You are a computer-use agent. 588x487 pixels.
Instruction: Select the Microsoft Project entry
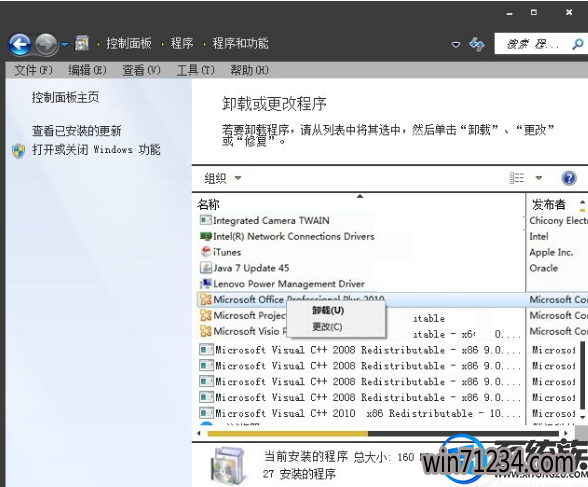coord(249,315)
